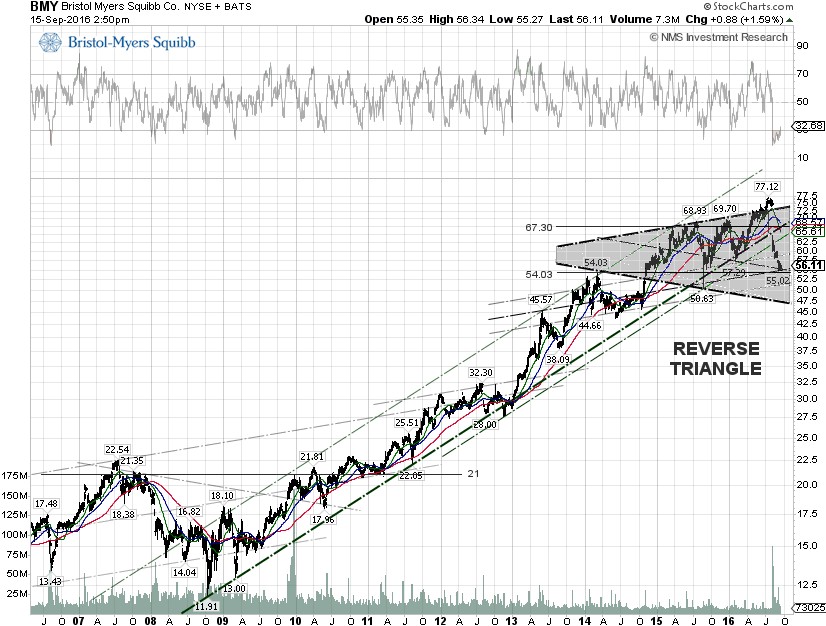Click the 28.00 low price label
This screenshot has height=626, width=826.
pos(485,424)
